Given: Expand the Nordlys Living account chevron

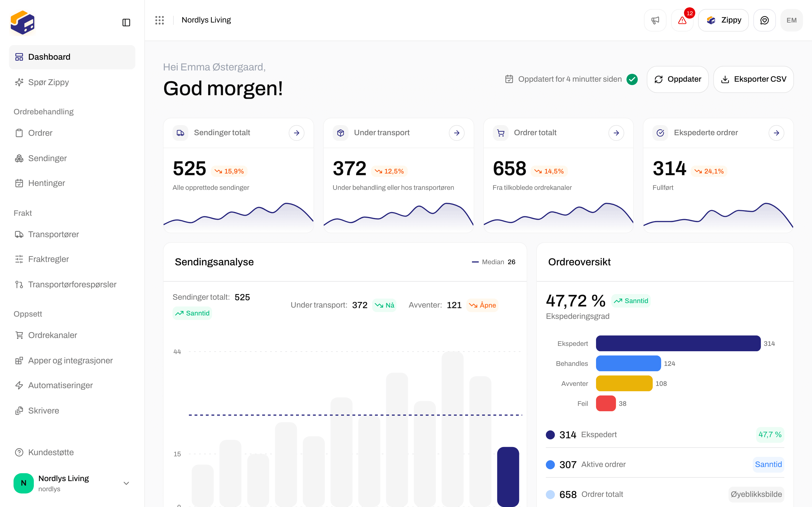Looking at the screenshot, I should 126,483.
